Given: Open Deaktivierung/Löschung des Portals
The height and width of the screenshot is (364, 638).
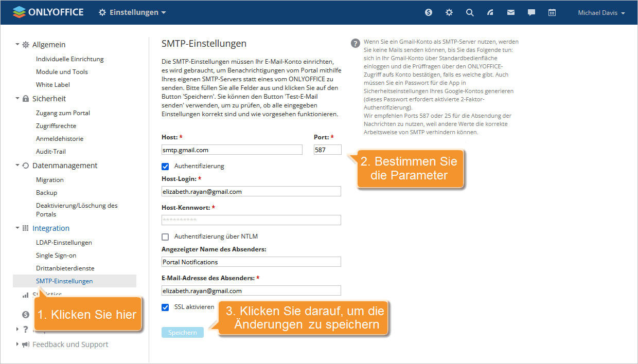Looking at the screenshot, I should pyautogui.click(x=77, y=210).
